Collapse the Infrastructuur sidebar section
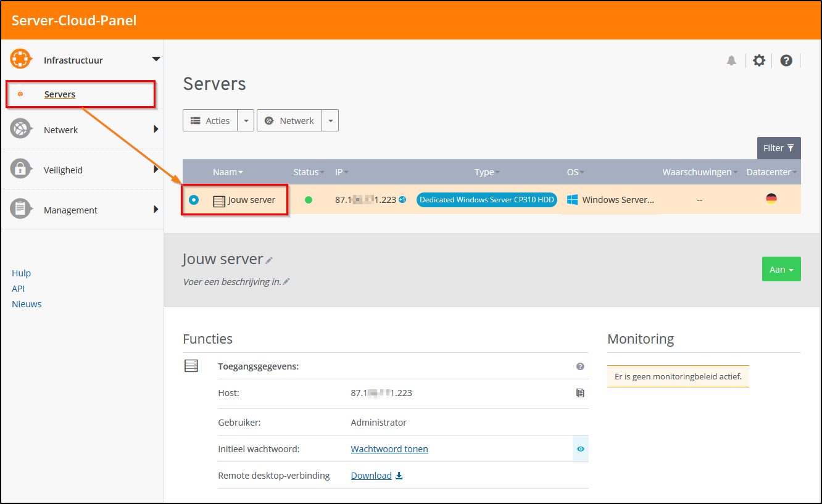The height and width of the screenshot is (504, 822). 156,59
